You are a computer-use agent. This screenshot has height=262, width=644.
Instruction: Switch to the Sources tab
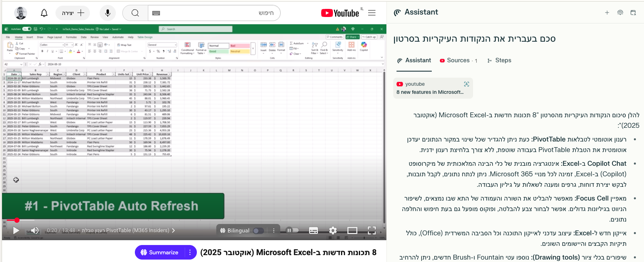coord(458,61)
